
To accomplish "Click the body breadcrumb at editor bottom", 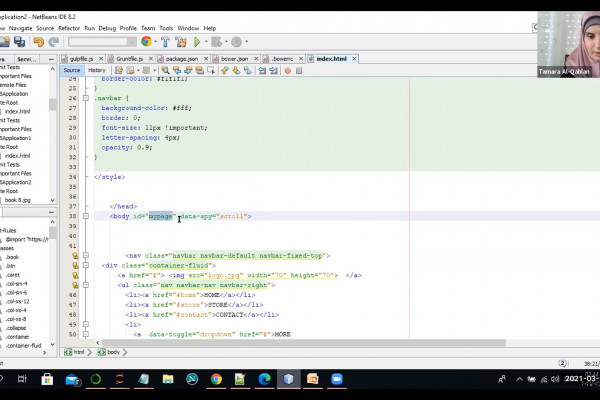I will (x=113, y=352).
